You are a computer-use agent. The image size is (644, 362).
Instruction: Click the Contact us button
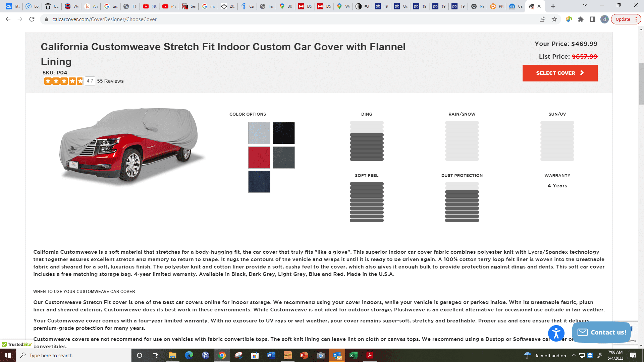coord(601,333)
